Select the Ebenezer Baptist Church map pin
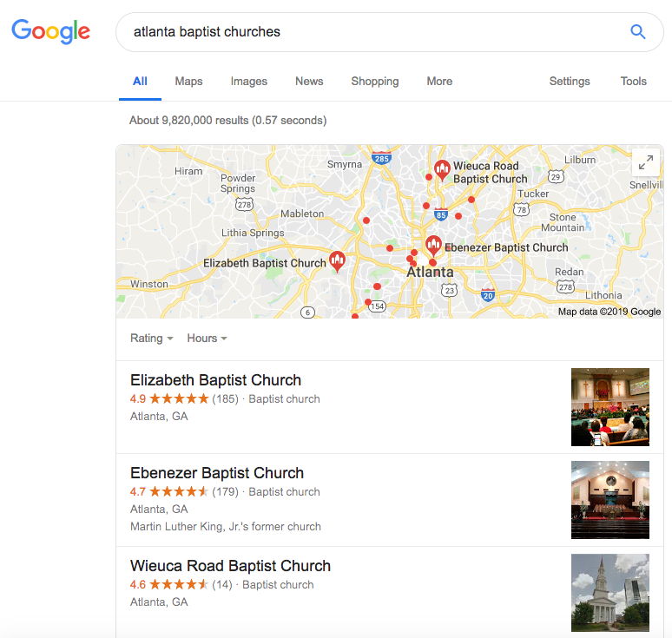 pos(433,246)
